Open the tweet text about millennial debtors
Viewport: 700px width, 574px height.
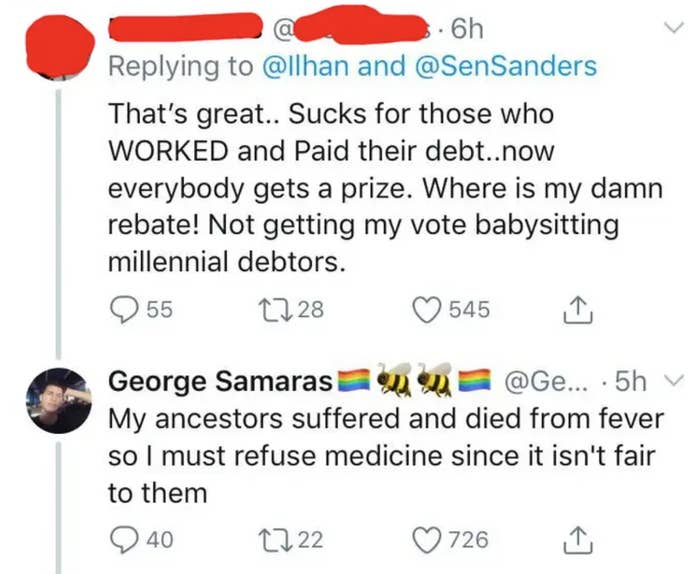click(385, 187)
